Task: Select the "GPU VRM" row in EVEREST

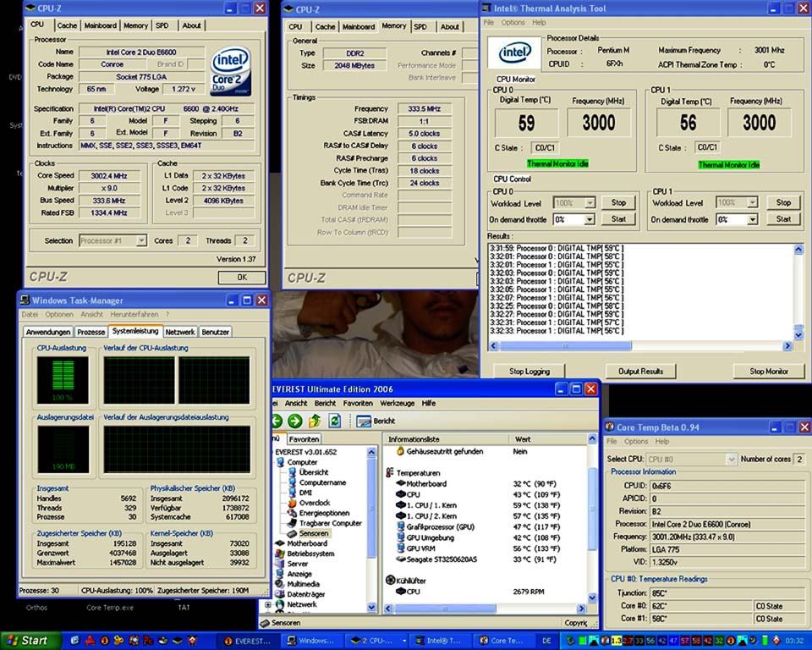Action: [x=486, y=548]
